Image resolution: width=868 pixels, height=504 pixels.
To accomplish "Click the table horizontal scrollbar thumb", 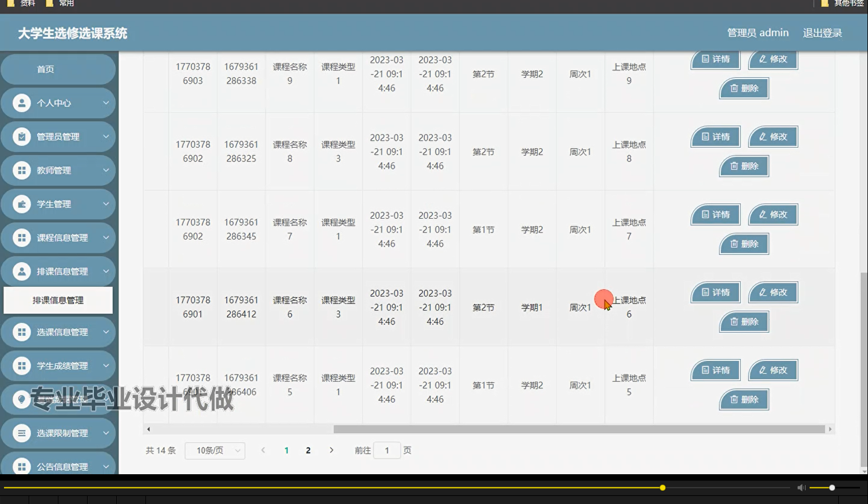I will [579, 429].
